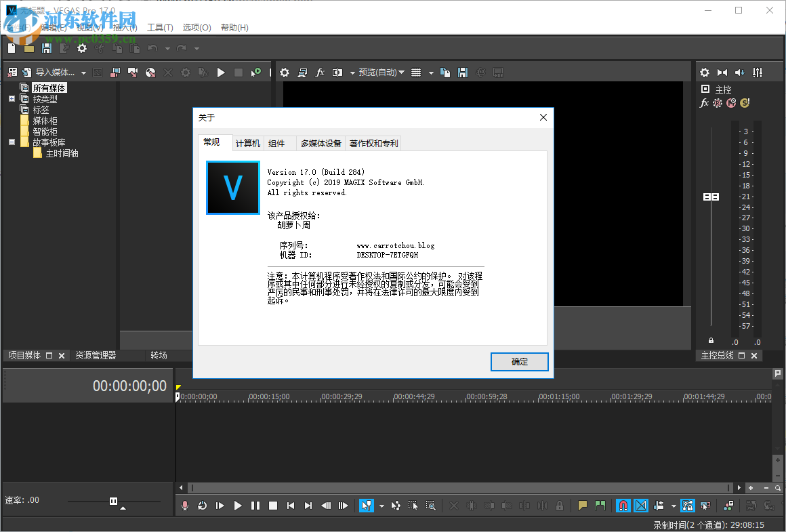
Task: Activate the Zoom editing tool
Action: point(431,506)
